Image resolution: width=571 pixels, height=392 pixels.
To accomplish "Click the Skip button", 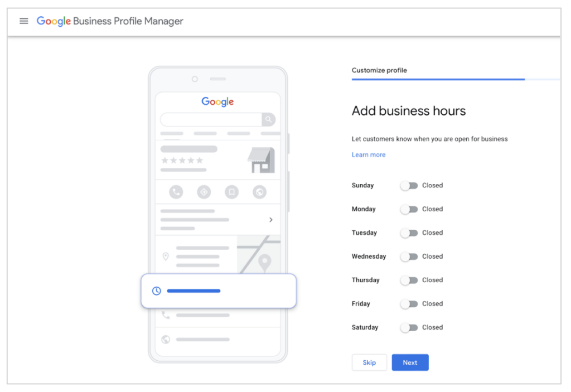I will (x=369, y=362).
